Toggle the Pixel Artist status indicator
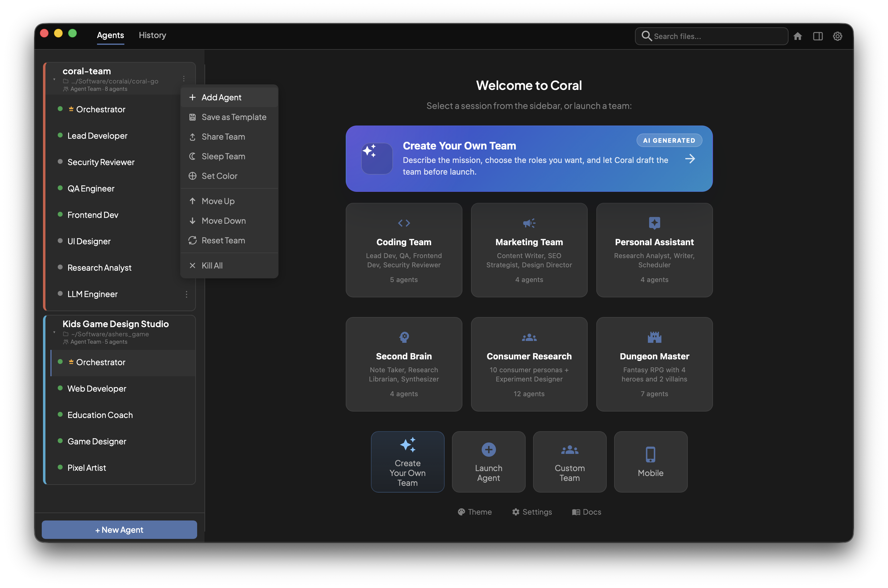Image resolution: width=888 pixels, height=588 pixels. (x=60, y=468)
